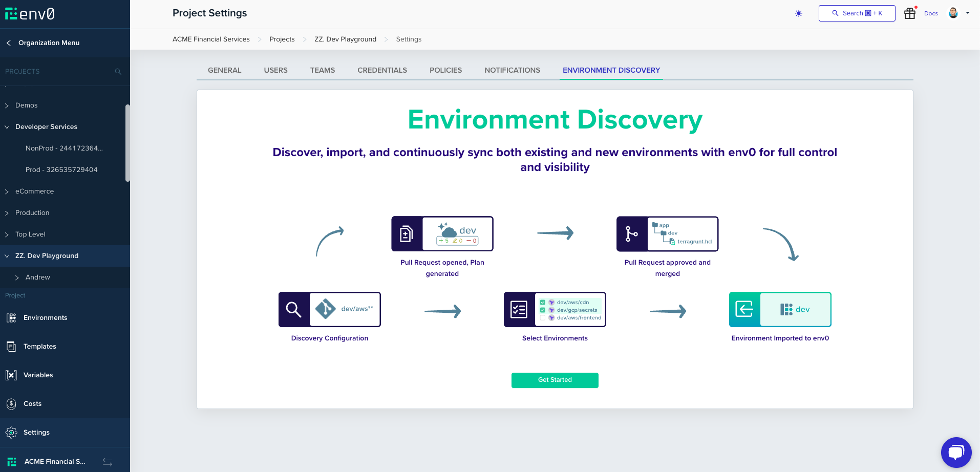
Task: Click Projects breadcrumb
Action: coord(282,39)
